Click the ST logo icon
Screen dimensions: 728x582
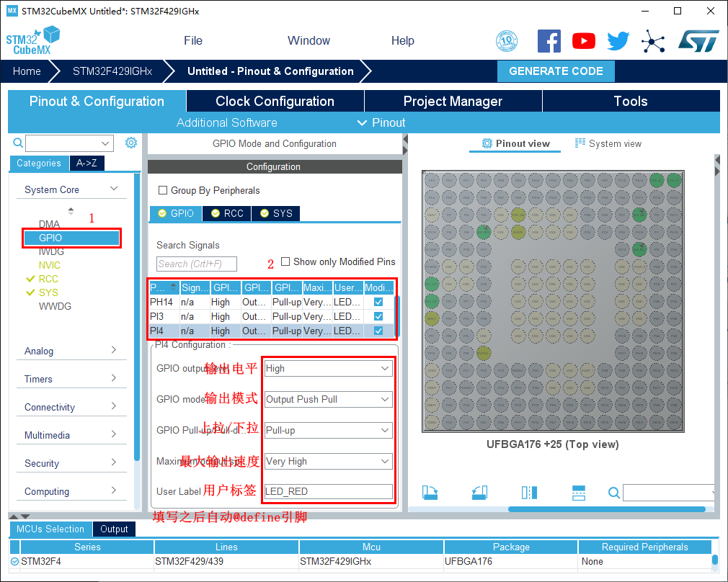coord(698,41)
